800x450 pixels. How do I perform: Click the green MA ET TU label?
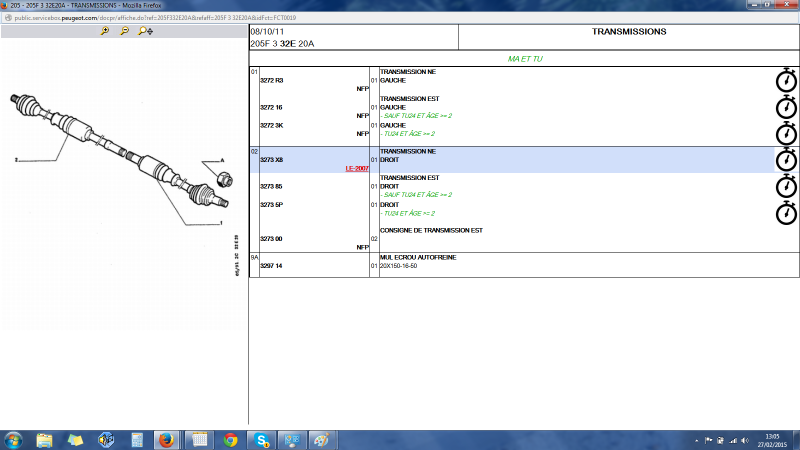tap(525, 59)
